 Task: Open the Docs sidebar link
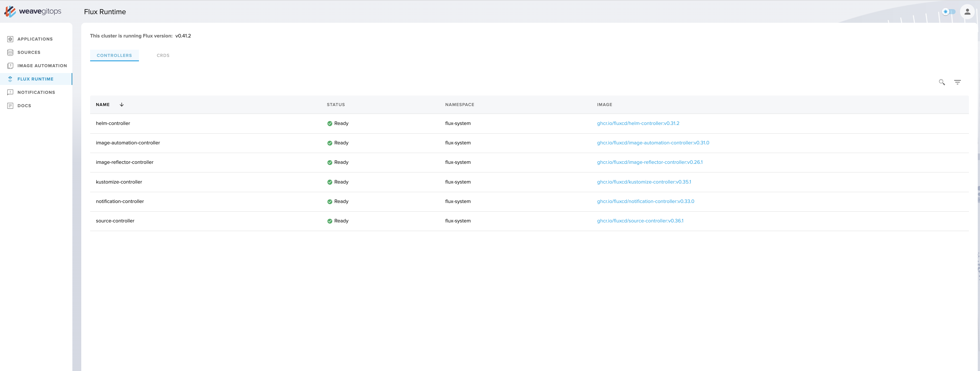tap(24, 106)
